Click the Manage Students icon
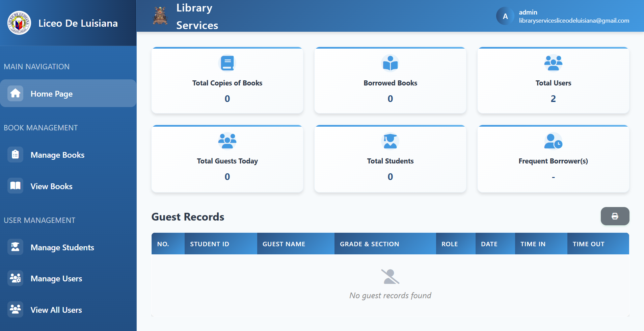 15,247
